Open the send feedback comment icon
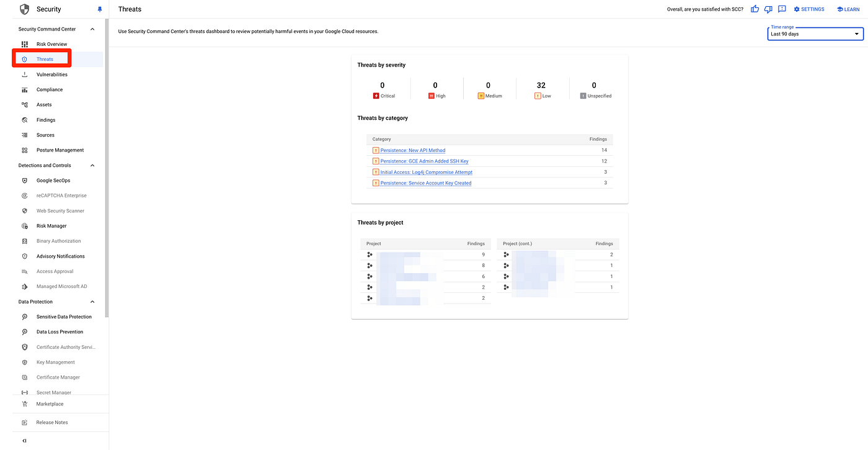This screenshot has width=868, height=450. (782, 9)
